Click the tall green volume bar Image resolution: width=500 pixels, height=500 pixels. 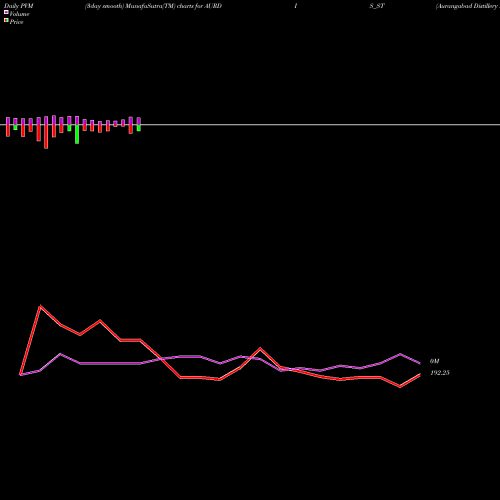pos(77,134)
